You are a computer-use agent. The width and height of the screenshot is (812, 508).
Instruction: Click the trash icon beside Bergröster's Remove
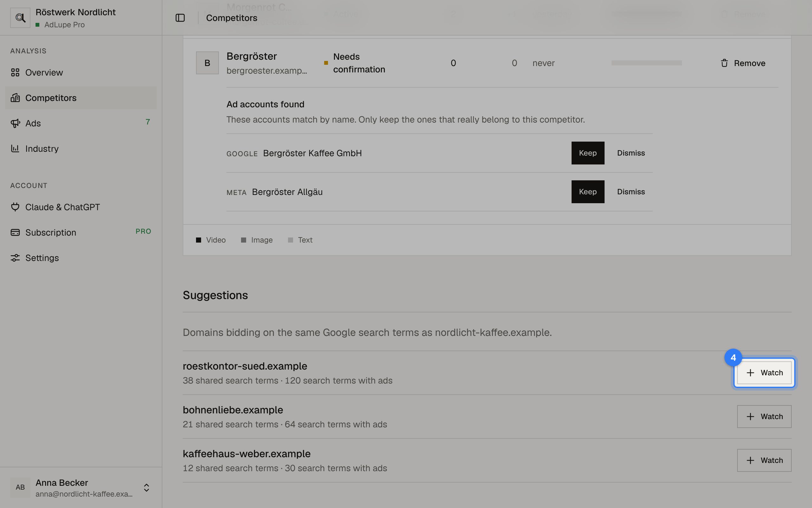point(724,63)
